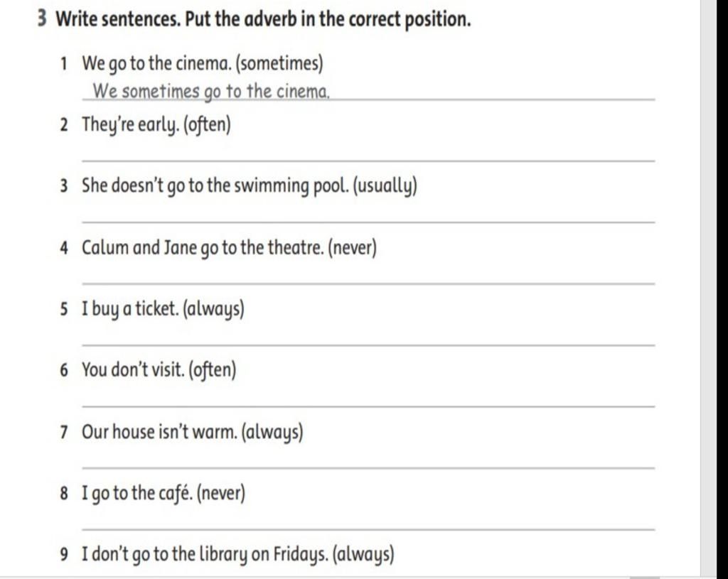Click the sentence "We go to the cinema. (sometimes)"

click(203, 63)
